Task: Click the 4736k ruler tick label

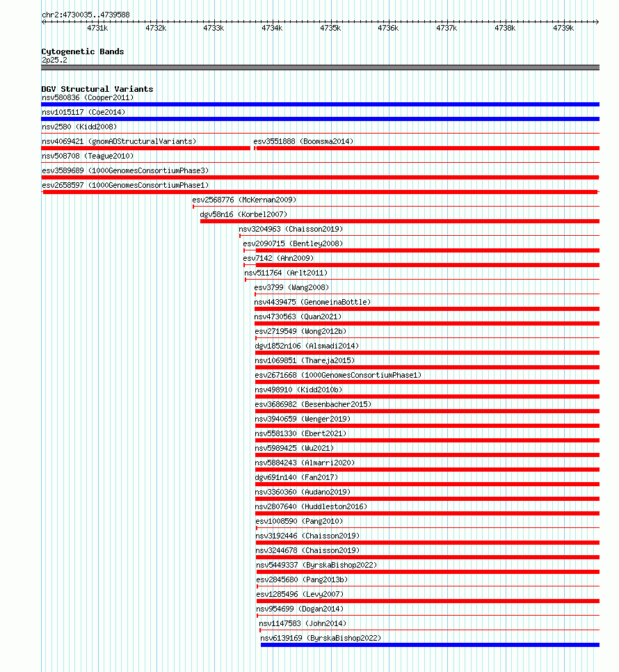Action: coord(388,28)
